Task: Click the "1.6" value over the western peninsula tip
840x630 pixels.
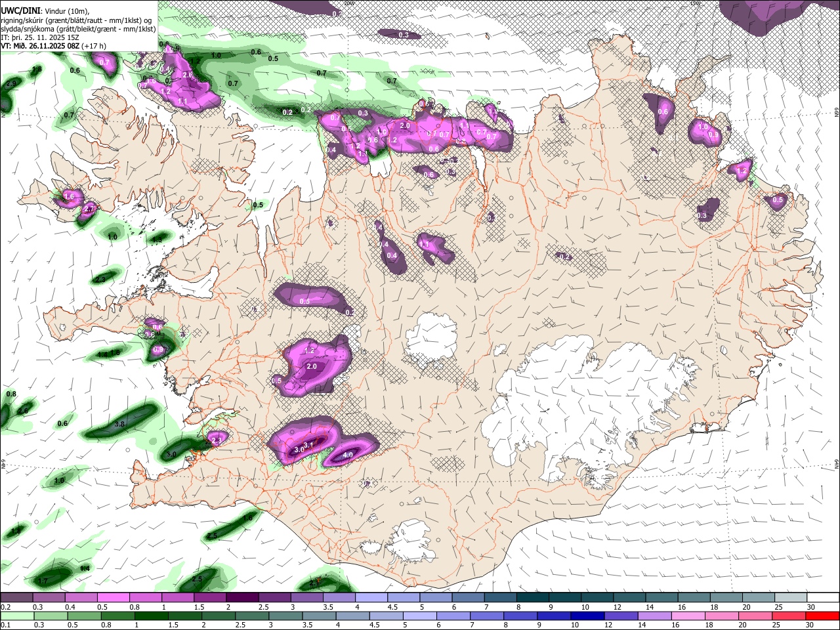Action: [70, 196]
